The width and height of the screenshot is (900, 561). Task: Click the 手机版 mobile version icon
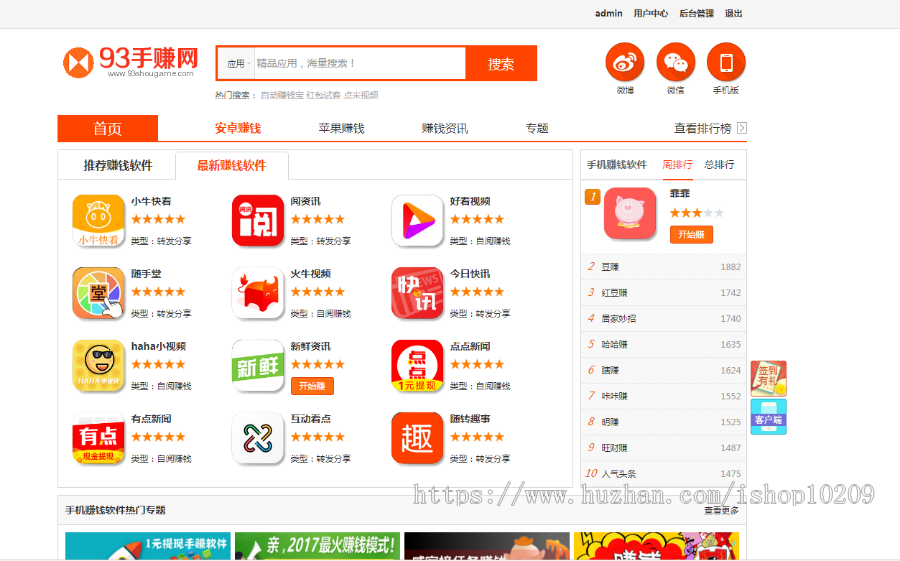point(726,63)
